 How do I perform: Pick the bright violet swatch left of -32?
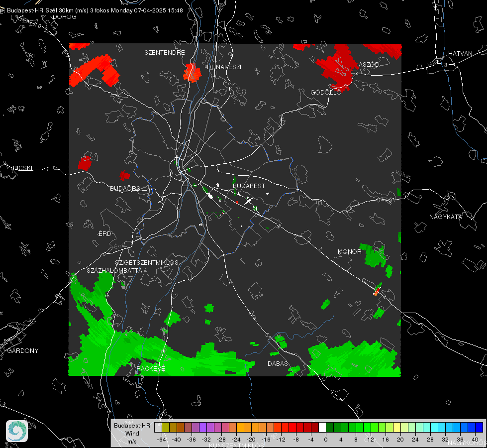click(x=203, y=428)
